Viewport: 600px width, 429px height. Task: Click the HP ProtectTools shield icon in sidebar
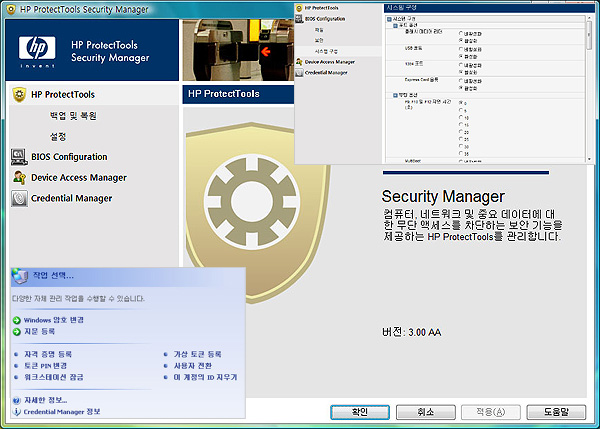(x=19, y=95)
